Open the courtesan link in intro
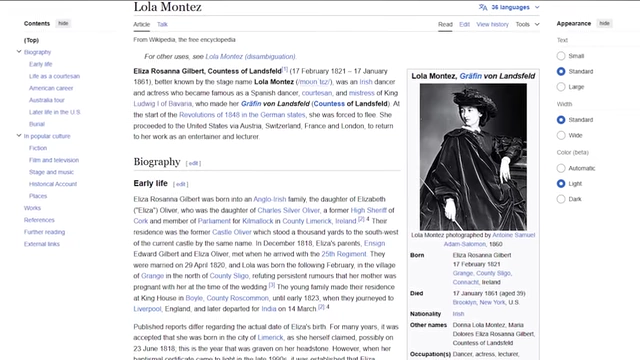The image size is (640, 360). tap(317, 93)
